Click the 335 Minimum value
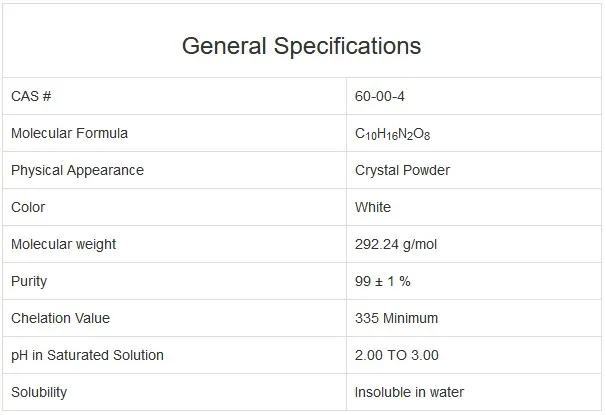 point(396,318)
